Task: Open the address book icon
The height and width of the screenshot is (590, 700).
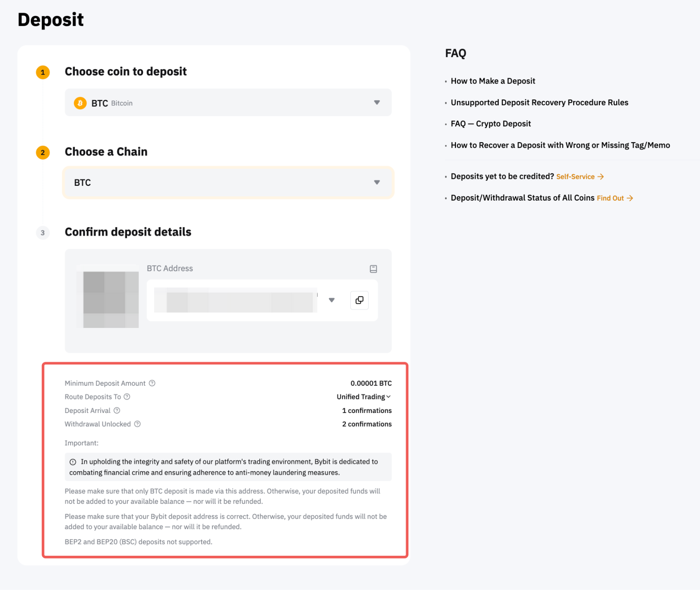Action: [x=373, y=269]
